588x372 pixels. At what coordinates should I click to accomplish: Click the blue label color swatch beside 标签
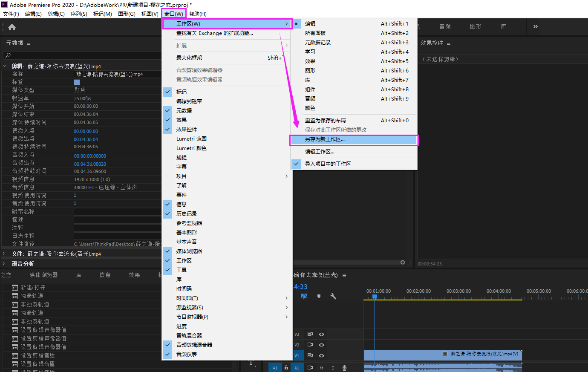click(x=77, y=81)
